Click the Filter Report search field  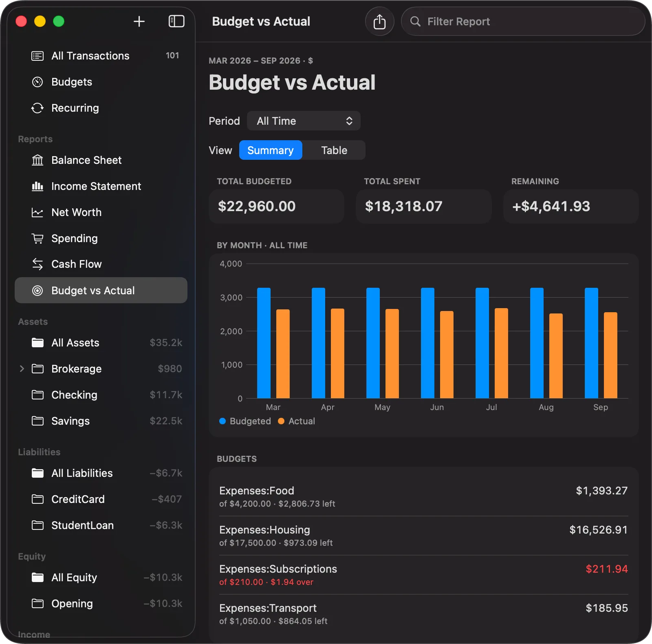(x=523, y=22)
